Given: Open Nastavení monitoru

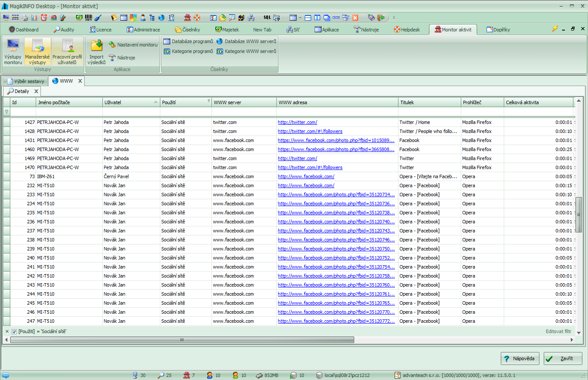Looking at the screenshot, I should coord(133,44).
